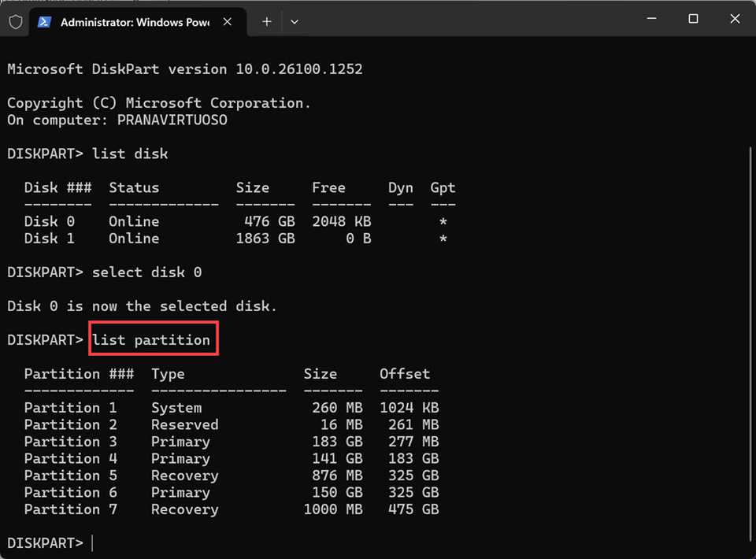The image size is (756, 559).
Task: Click the Gpt column asterisk for Disk 1
Action: pyautogui.click(x=443, y=239)
